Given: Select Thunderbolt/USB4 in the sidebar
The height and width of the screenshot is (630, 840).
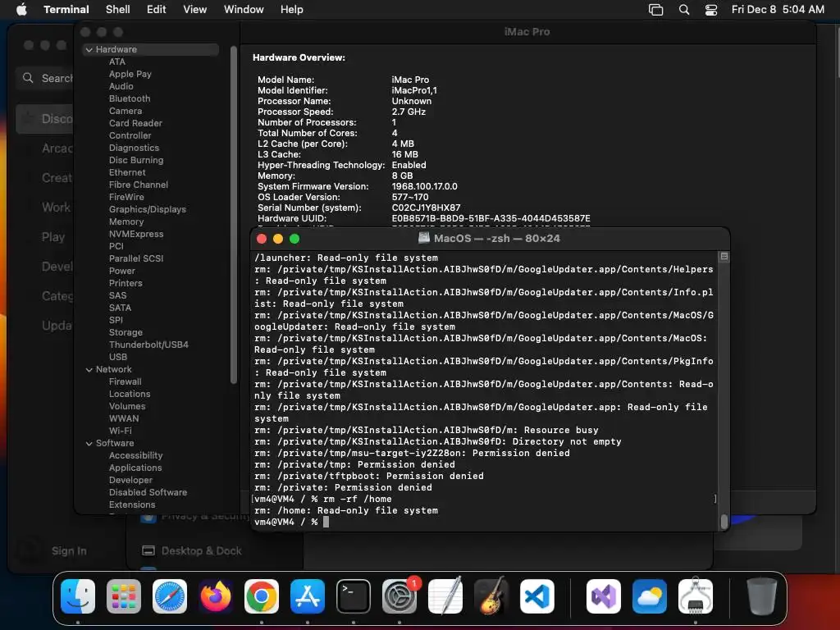Looking at the screenshot, I should [149, 345].
